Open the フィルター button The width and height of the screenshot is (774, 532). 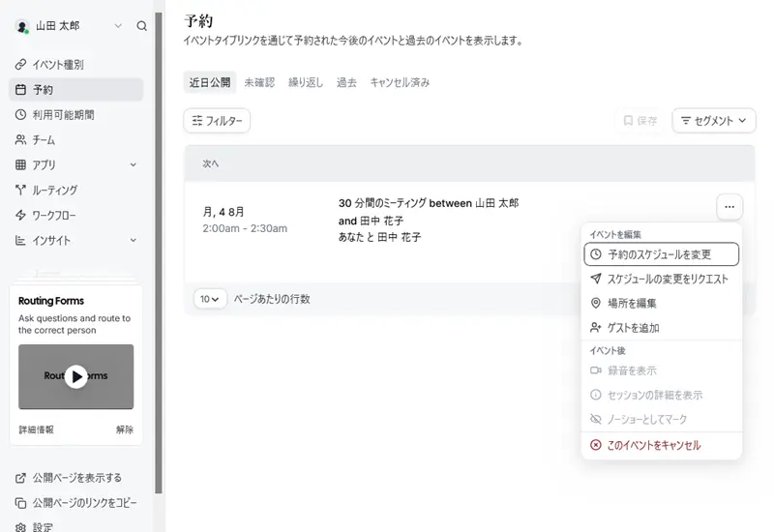point(217,121)
